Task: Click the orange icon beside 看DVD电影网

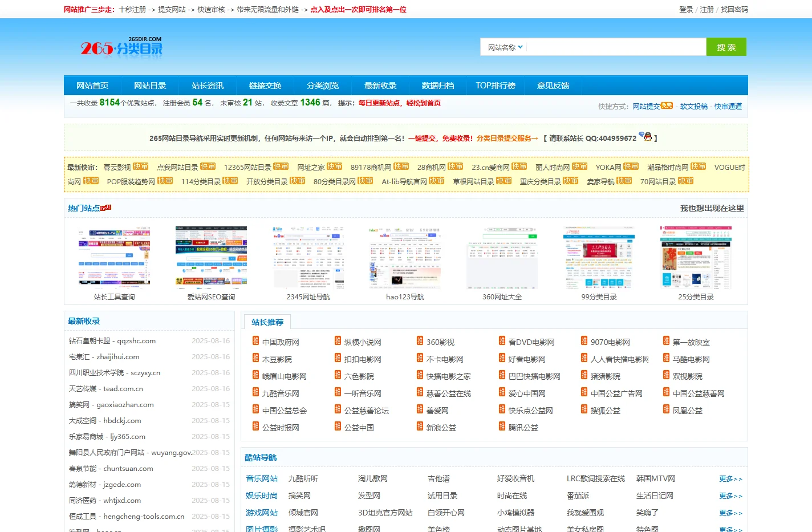Action: (502, 341)
